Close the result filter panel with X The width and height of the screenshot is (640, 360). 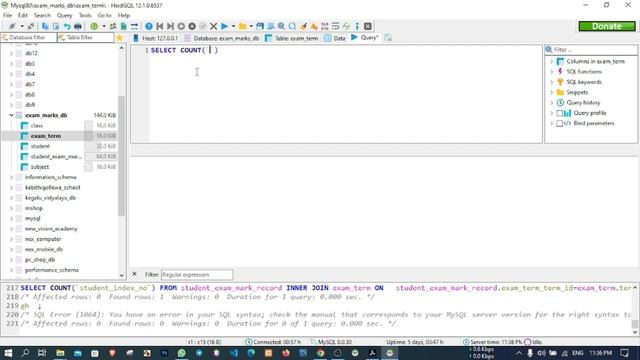(x=134, y=274)
